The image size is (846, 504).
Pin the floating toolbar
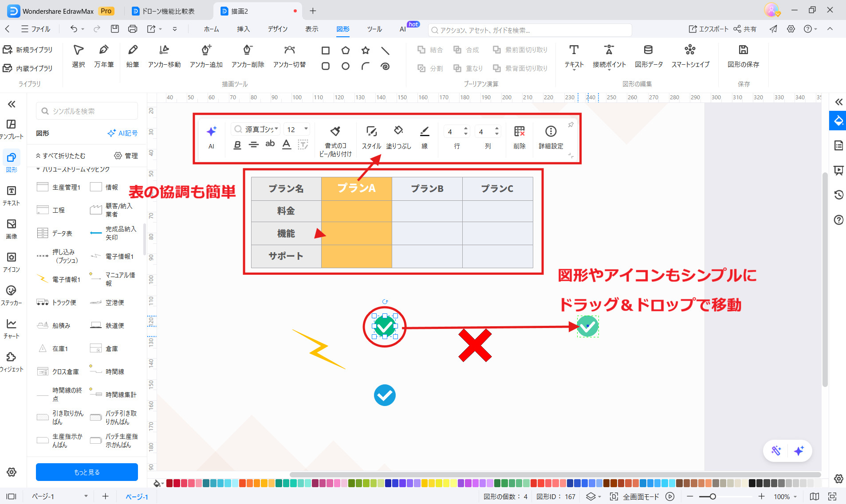coord(571,125)
